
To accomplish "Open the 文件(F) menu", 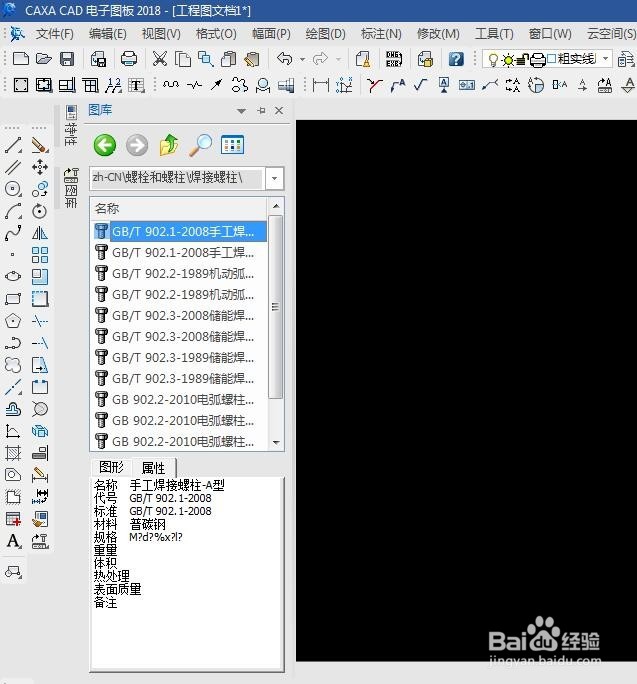I will coord(55,34).
